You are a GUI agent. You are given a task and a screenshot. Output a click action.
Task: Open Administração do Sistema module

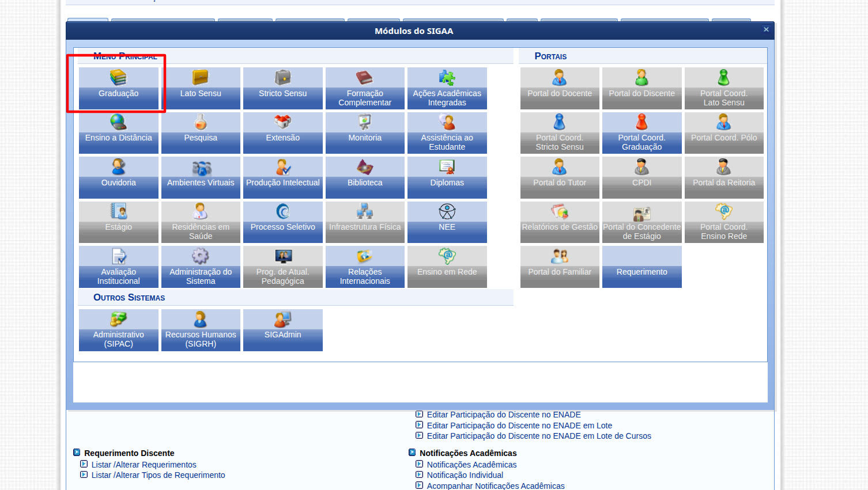tap(201, 267)
